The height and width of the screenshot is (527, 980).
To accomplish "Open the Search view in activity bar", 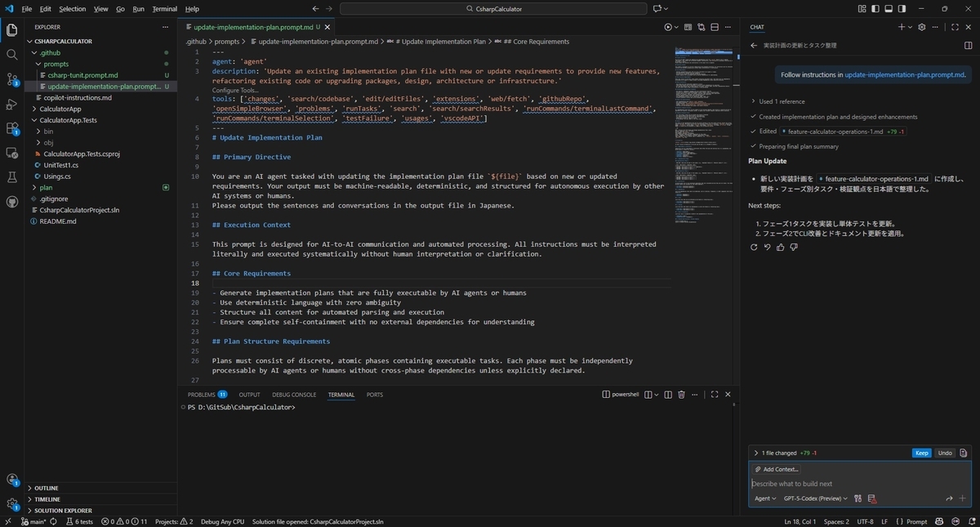I will click(x=12, y=55).
